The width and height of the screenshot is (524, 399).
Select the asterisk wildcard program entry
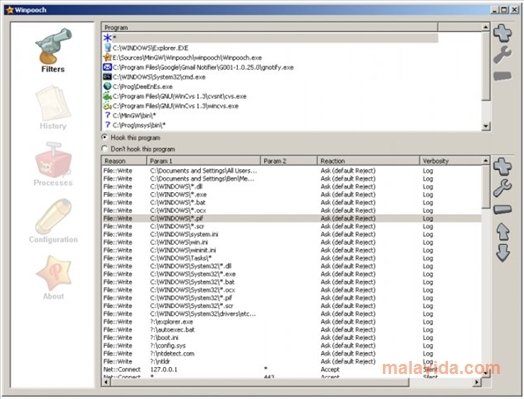270,38
